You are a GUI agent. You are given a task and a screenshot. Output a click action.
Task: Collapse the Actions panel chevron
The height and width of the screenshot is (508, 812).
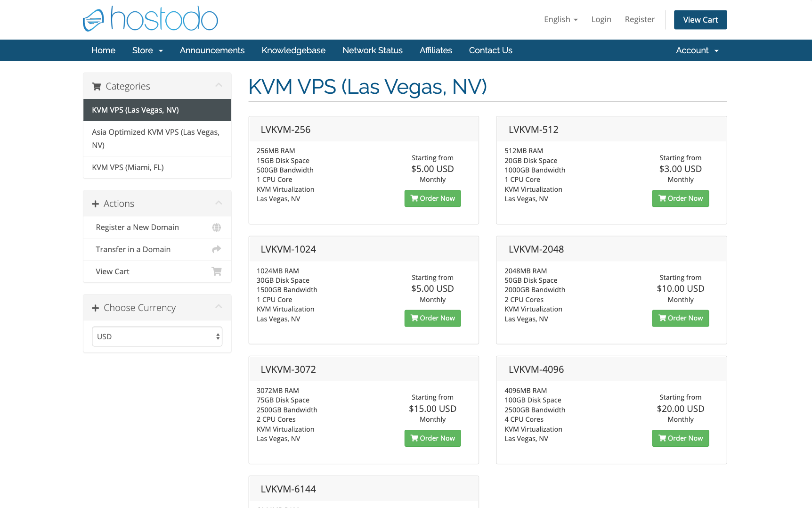(219, 203)
